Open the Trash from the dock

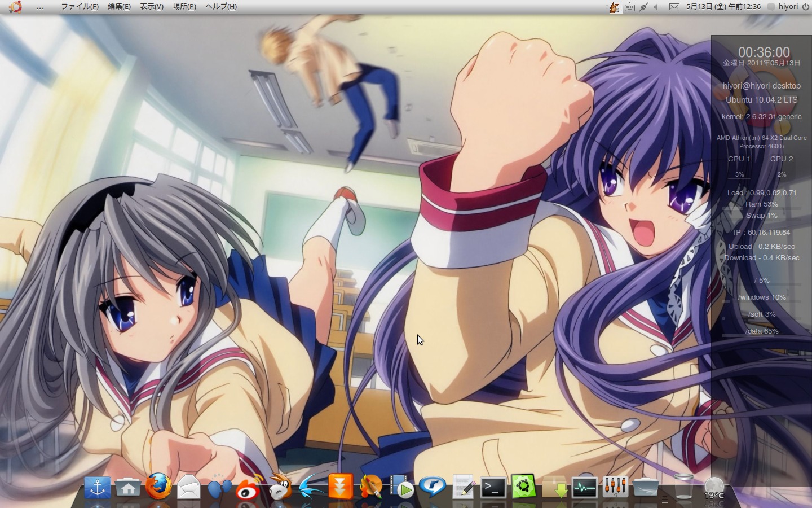(x=684, y=487)
